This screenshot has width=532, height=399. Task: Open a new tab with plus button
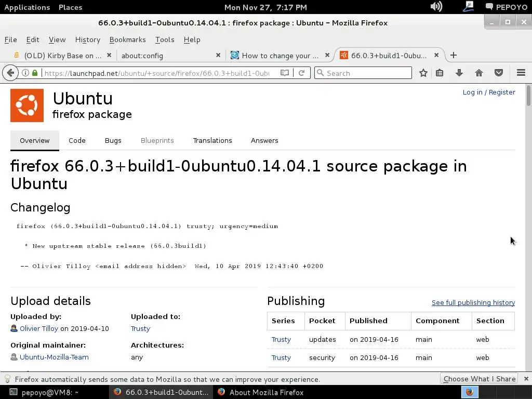[x=453, y=55]
